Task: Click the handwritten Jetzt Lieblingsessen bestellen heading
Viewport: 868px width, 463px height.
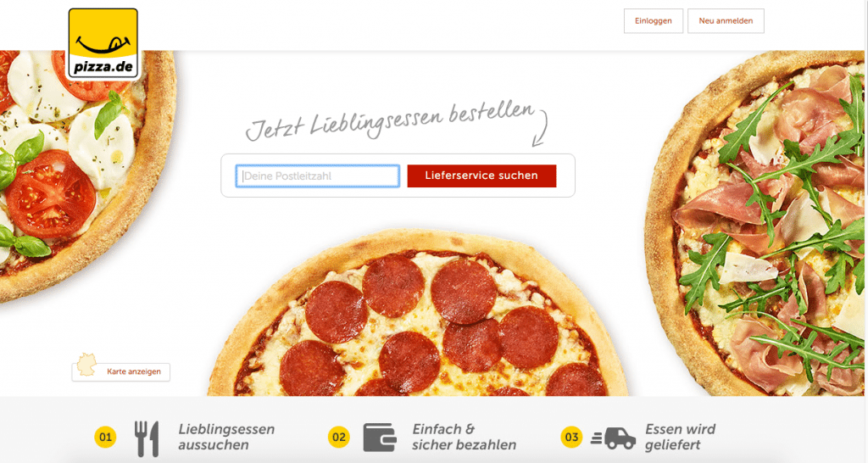Action: (390, 122)
